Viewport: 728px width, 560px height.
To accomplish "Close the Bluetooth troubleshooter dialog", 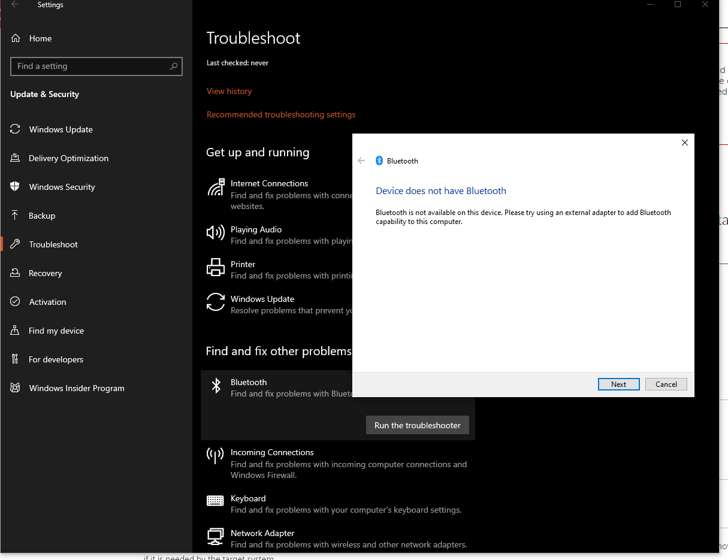I will 685,143.
